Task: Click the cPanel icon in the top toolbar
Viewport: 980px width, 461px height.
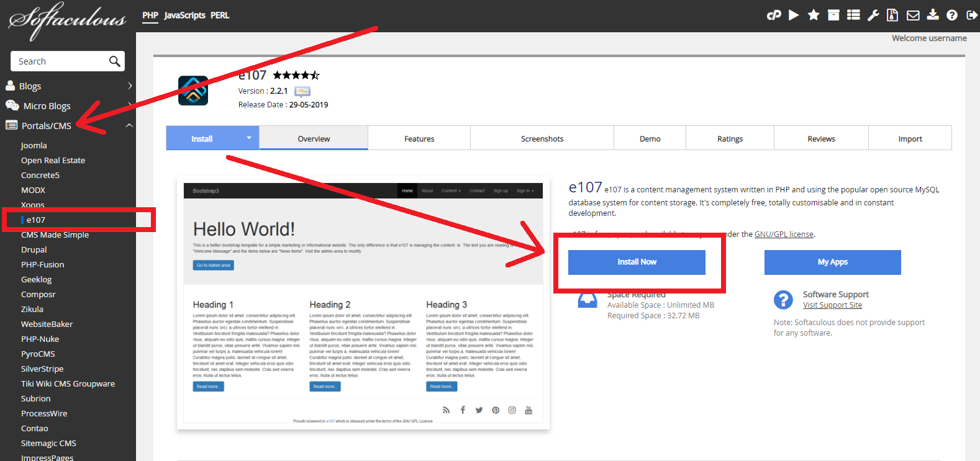Action: (773, 16)
